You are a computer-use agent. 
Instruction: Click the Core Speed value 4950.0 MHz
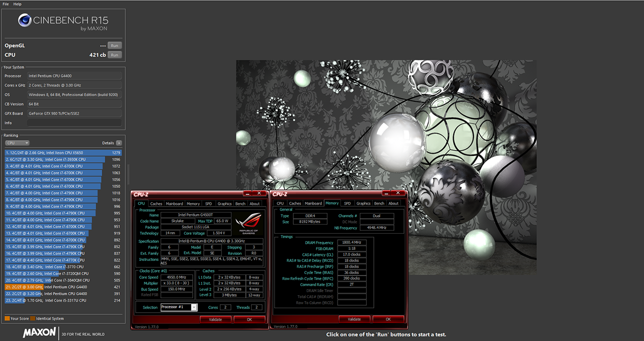[177, 278]
